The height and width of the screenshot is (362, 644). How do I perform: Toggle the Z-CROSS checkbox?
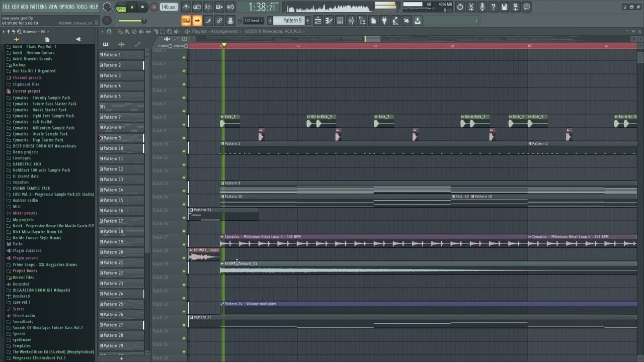170,46
